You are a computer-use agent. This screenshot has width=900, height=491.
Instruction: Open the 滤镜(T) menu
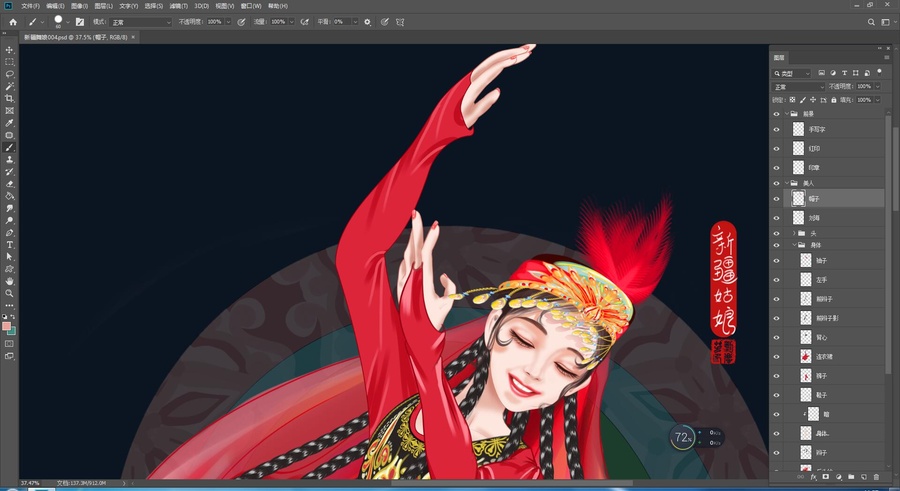pos(178,6)
